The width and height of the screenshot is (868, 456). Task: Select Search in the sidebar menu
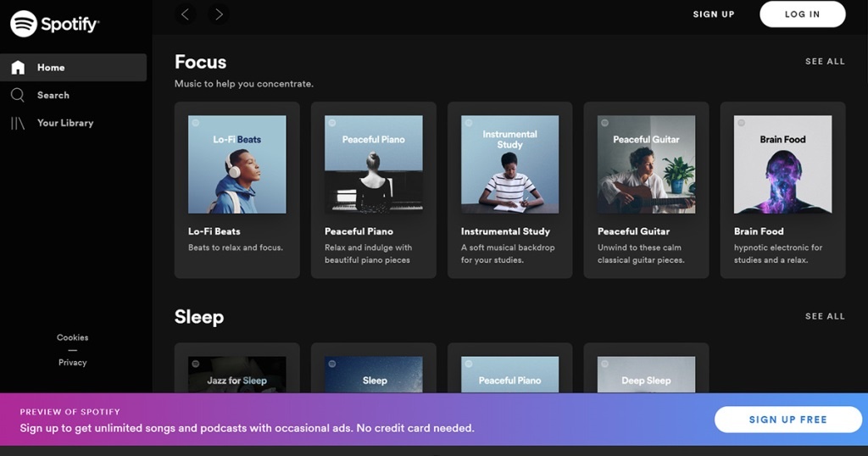point(53,95)
